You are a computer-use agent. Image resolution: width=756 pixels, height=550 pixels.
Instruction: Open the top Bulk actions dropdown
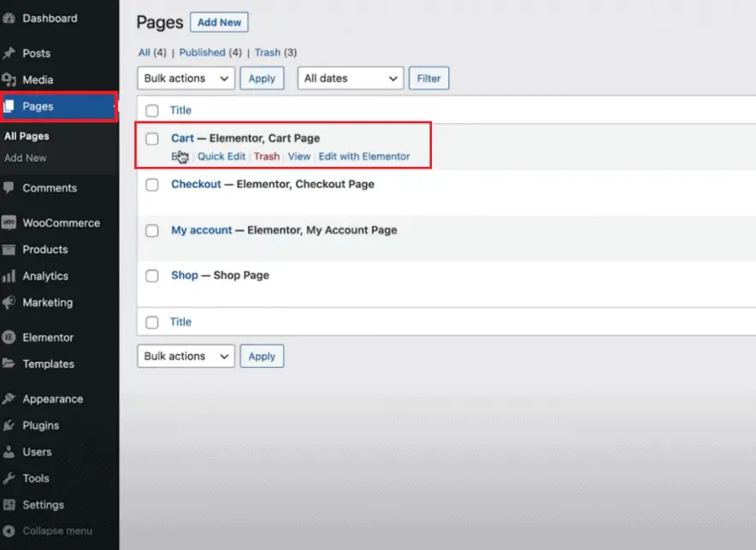pyautogui.click(x=186, y=78)
